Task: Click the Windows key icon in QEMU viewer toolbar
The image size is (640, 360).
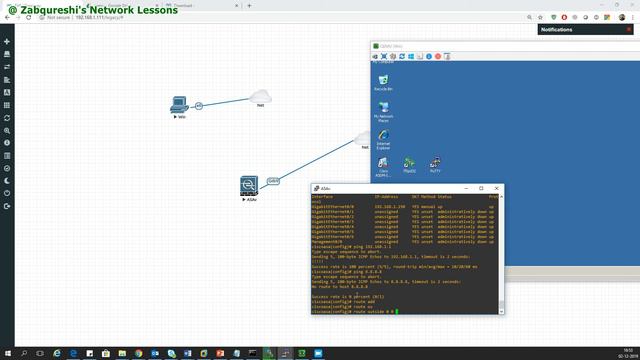Action: point(411,56)
